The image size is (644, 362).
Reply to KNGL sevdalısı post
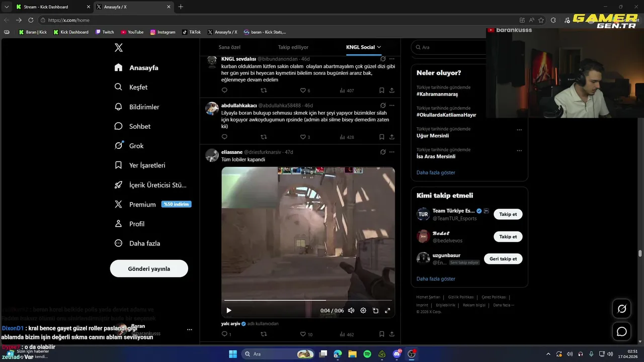[224, 90]
